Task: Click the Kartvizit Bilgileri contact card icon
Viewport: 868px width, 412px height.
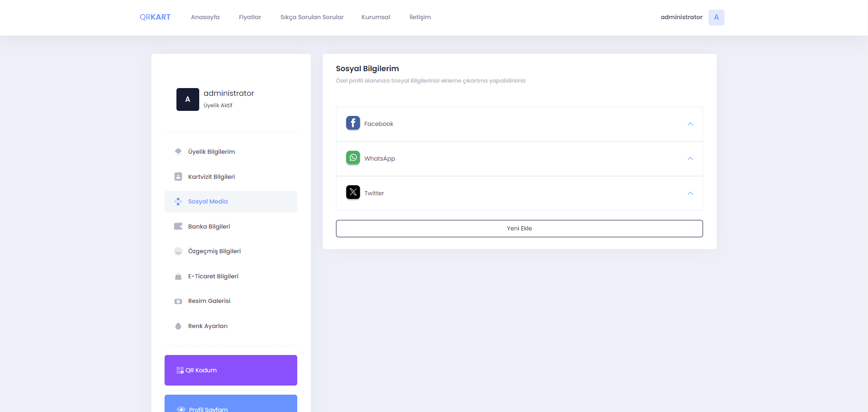Action: pyautogui.click(x=178, y=177)
